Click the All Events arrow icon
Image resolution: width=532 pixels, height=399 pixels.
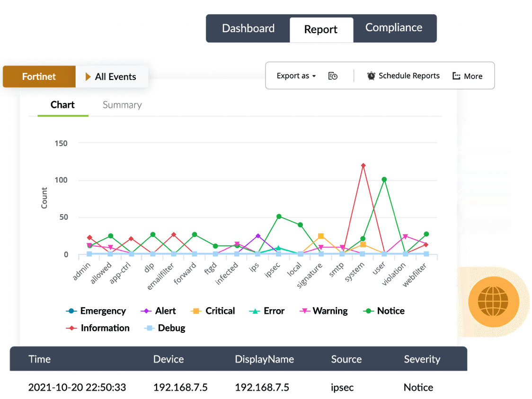pyautogui.click(x=88, y=77)
